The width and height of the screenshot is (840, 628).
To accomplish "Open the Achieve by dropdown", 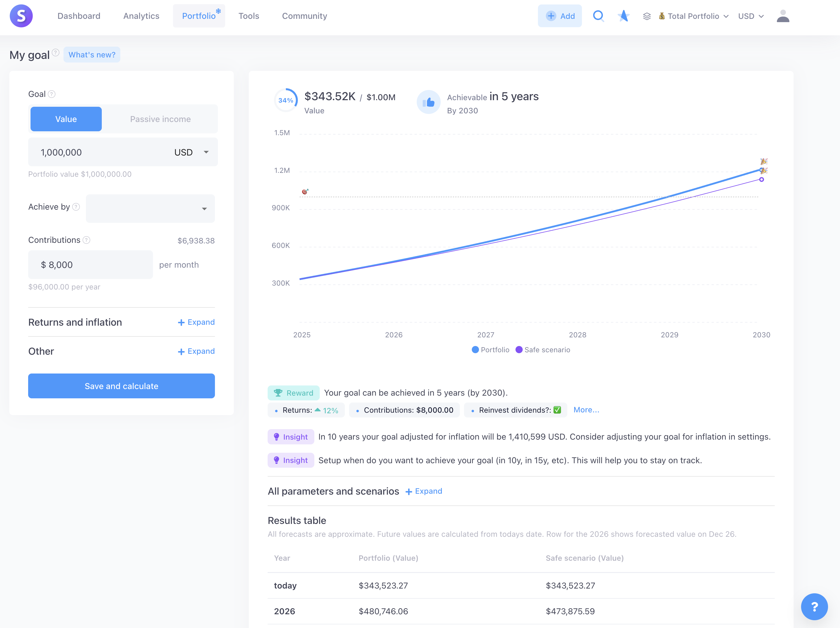I will click(150, 209).
